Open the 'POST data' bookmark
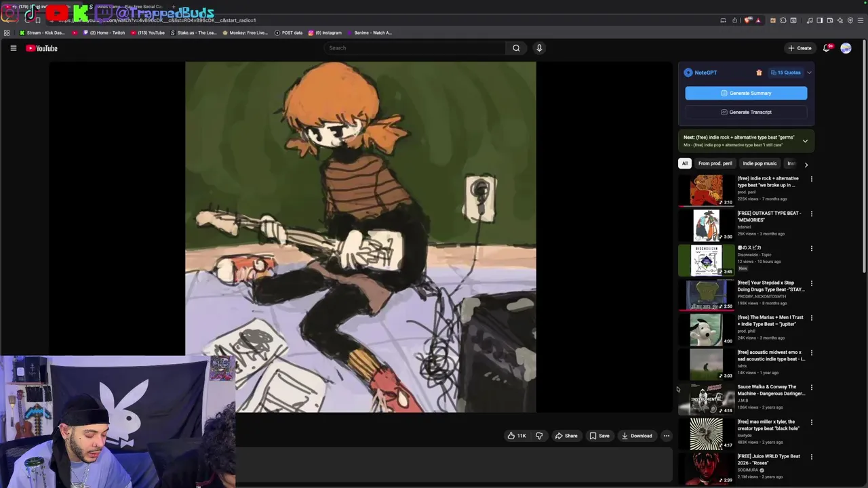 pos(288,33)
